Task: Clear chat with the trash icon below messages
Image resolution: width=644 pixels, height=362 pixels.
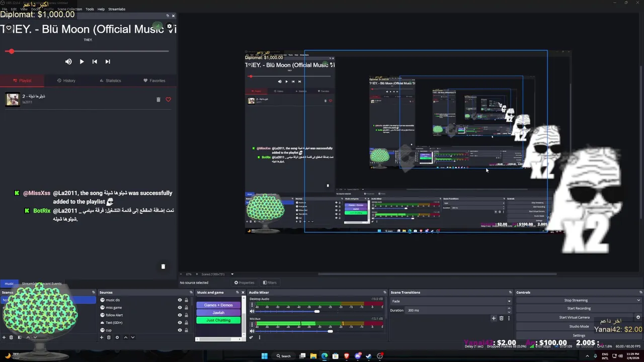Action: pyautogui.click(x=163, y=266)
